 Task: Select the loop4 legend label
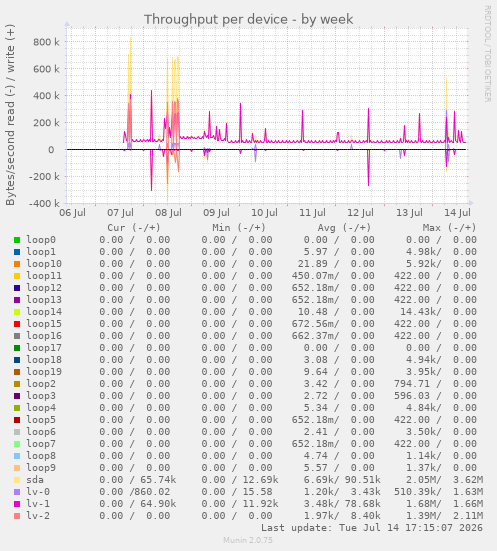[x=41, y=408]
